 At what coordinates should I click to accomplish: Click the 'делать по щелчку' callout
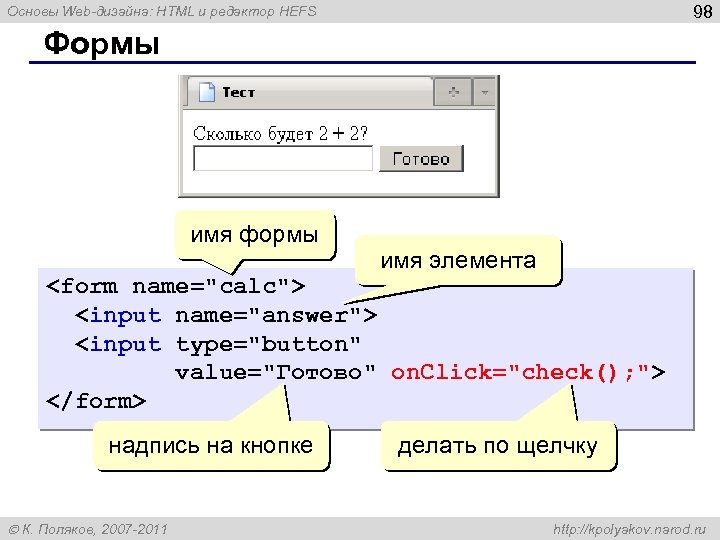[498, 446]
